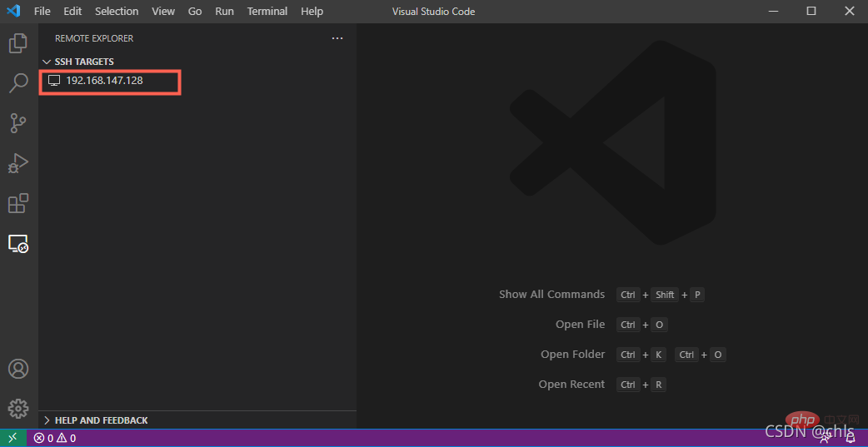868x447 pixels.
Task: Select the Remote Explorer activity icon
Action: pos(18,244)
